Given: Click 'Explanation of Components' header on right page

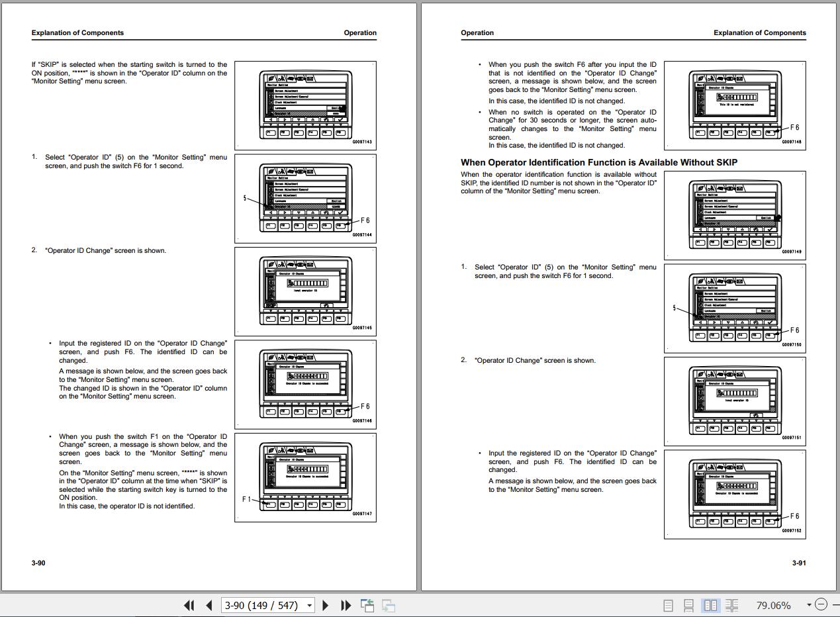Looking at the screenshot, I should pos(760,32).
